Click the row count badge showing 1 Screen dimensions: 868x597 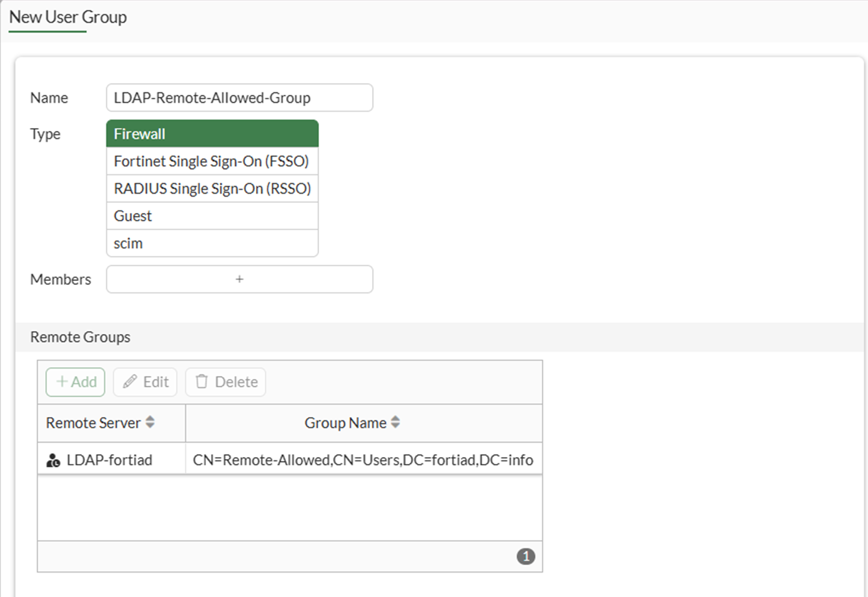[x=526, y=556]
